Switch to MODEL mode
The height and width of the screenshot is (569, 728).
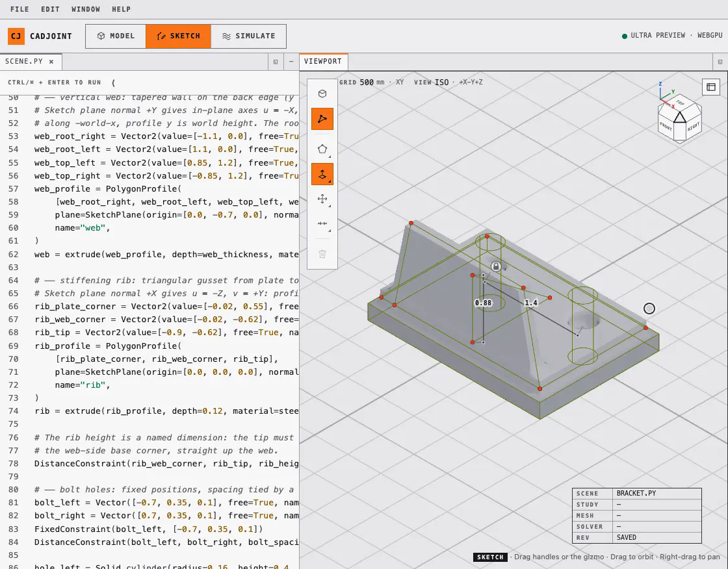coord(116,36)
